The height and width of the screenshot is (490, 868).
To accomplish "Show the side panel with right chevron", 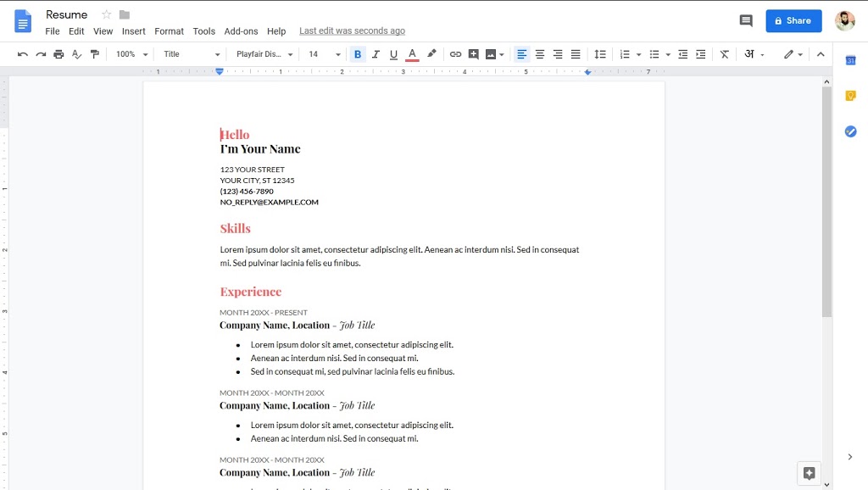I will (x=850, y=457).
